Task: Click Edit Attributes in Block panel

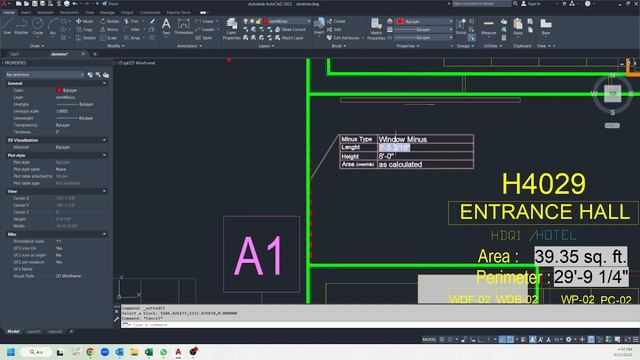Action: click(343, 38)
